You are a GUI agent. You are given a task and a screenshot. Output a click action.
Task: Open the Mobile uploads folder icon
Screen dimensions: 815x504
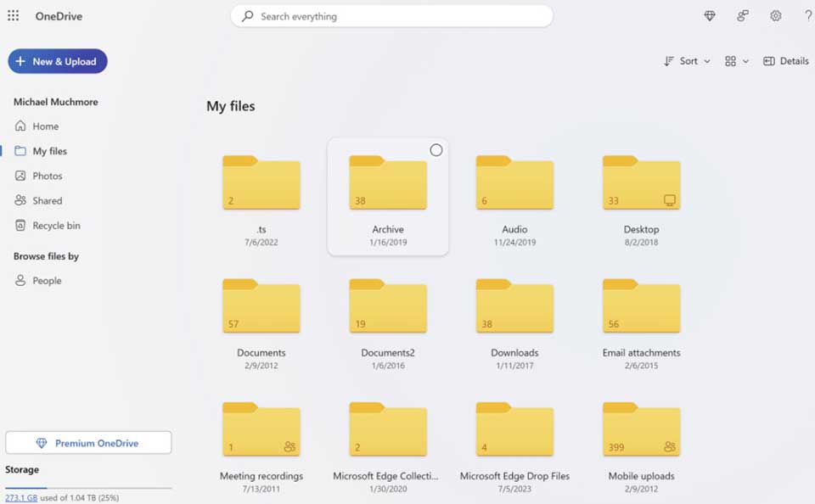point(642,429)
